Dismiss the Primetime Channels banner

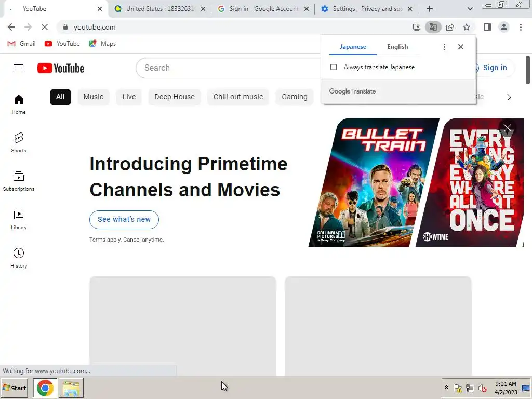coord(507,128)
